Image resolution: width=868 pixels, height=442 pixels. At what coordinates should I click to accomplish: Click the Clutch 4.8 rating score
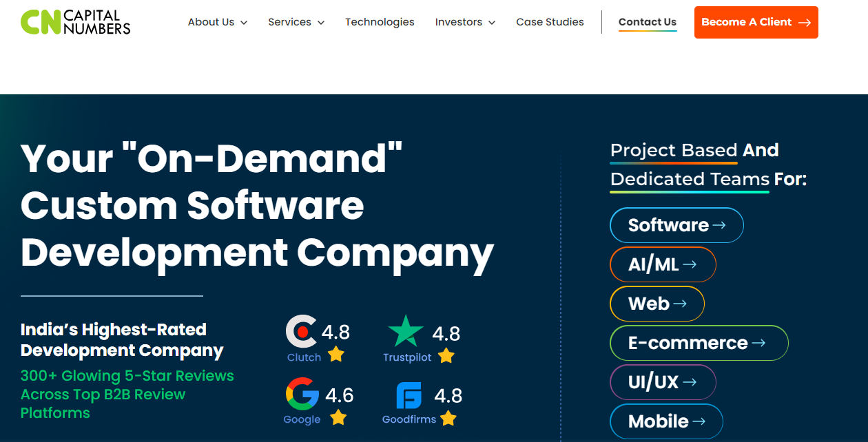pos(335,333)
